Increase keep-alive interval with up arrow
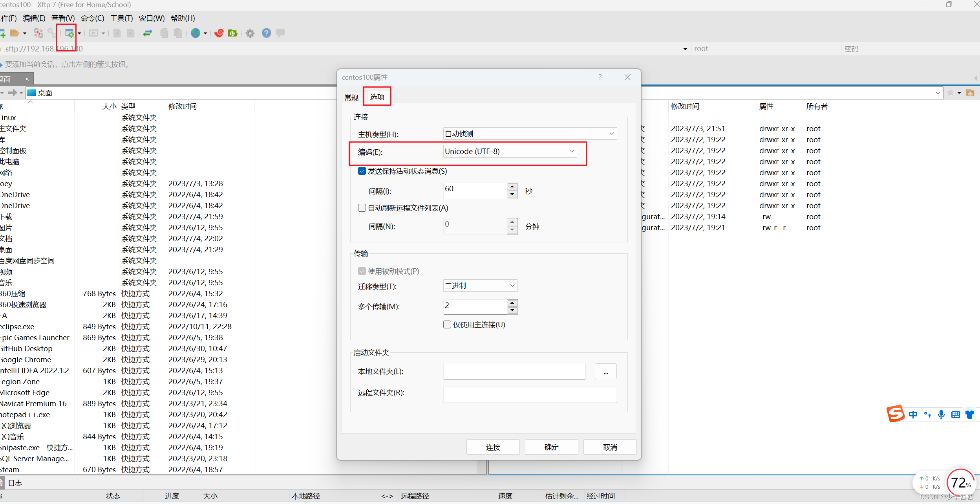980x504 pixels. coord(512,187)
